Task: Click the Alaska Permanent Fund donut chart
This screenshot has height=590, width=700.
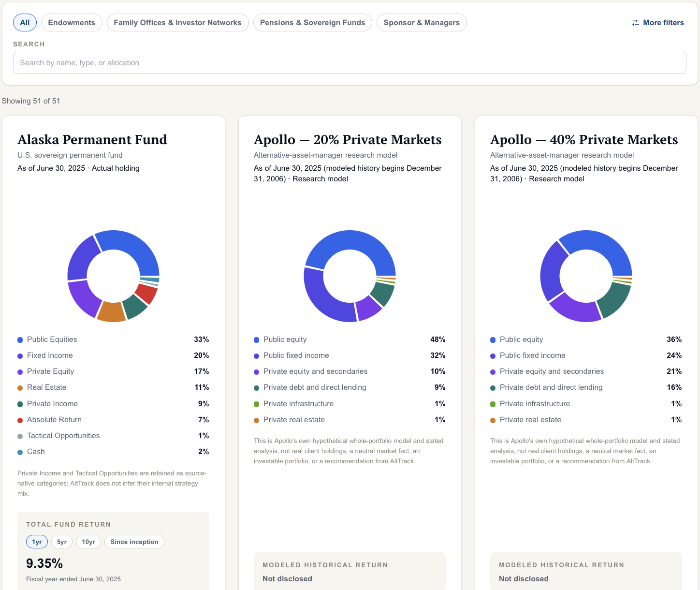Action: (x=114, y=276)
